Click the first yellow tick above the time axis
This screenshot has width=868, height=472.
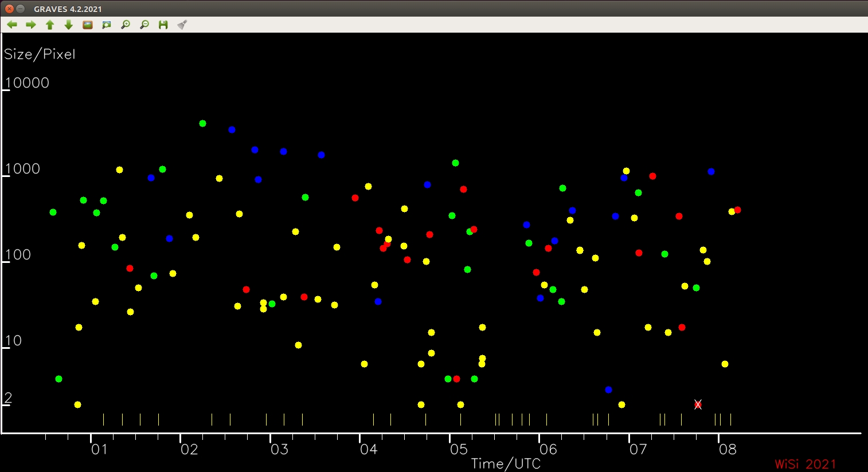pyautogui.click(x=103, y=419)
